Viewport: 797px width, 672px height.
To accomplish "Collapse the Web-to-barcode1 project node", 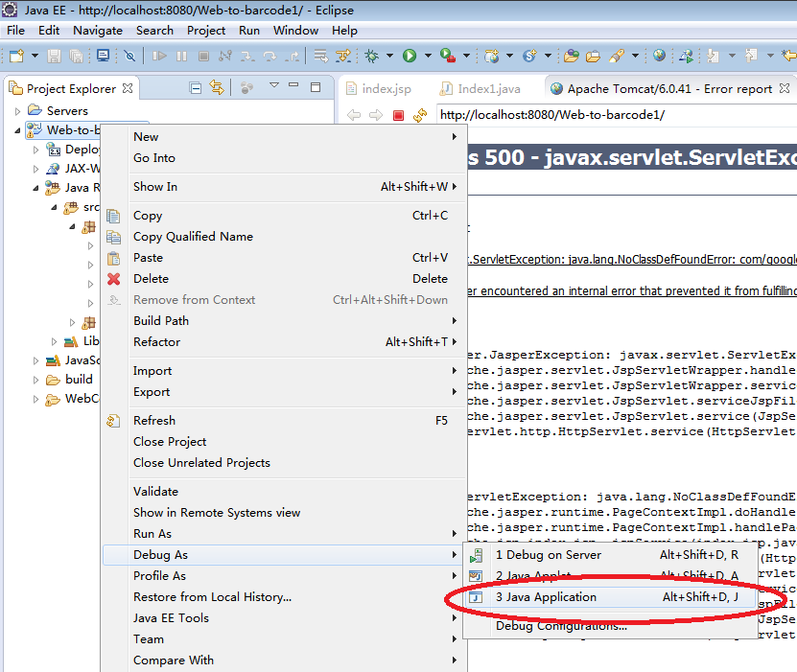I will coord(18,130).
